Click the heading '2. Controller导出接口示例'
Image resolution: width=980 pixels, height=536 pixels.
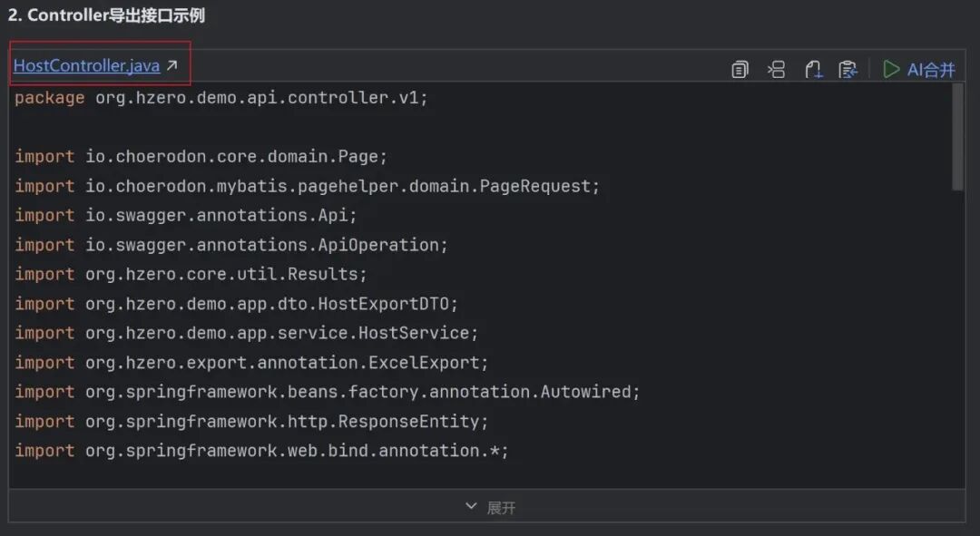106,16
